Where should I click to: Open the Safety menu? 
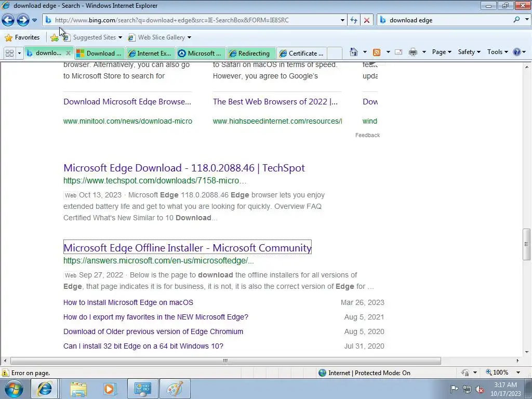[x=469, y=52]
